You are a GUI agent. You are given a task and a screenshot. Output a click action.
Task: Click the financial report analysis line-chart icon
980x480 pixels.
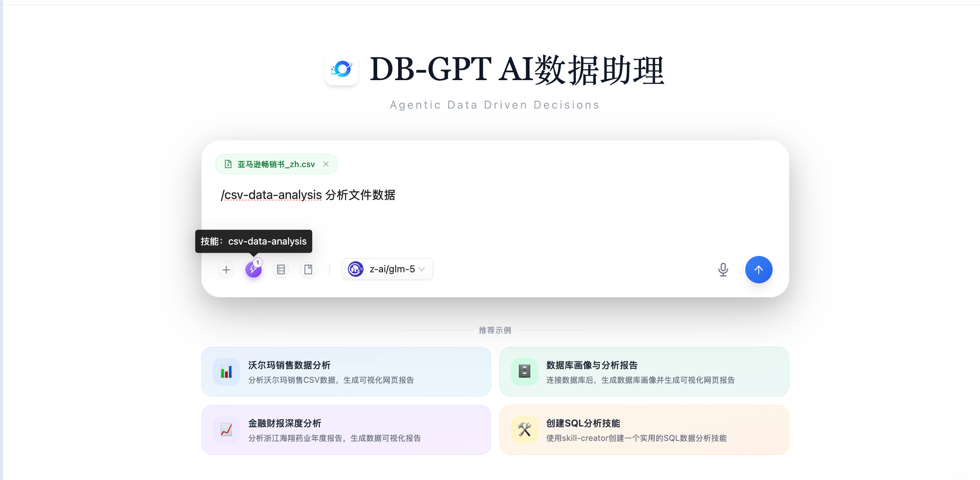[x=226, y=429]
